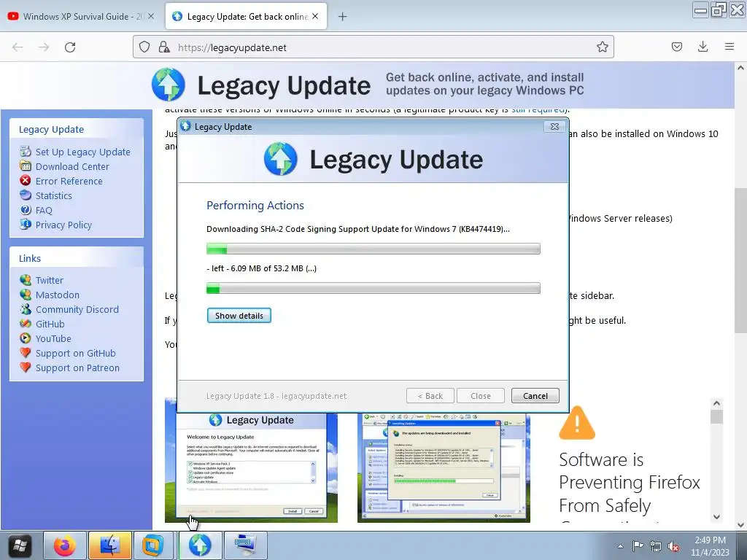This screenshot has height=560, width=747.
Task: Open Support on Patreon link
Action: [x=77, y=368]
